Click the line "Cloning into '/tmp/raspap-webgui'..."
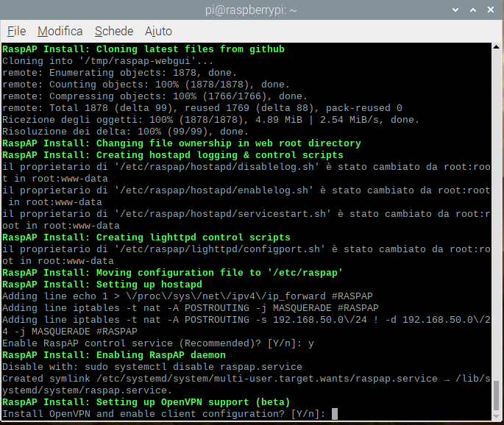Image resolution: width=504 pixels, height=425 pixels. click(x=107, y=61)
